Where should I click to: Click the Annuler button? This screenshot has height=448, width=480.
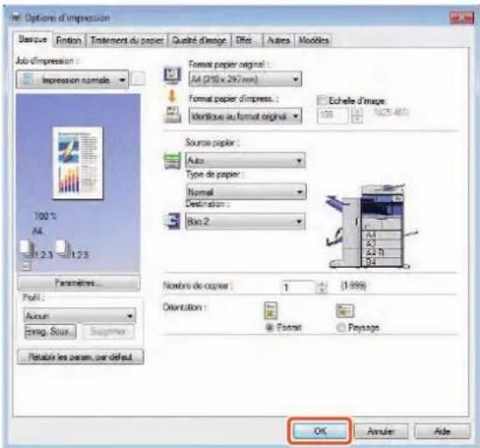(x=381, y=431)
